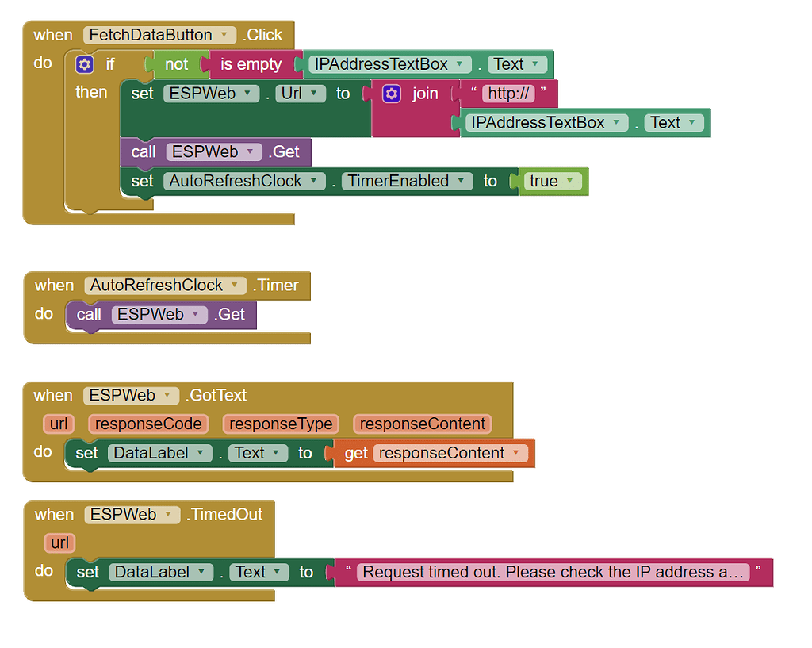Open the responseContent dropdown in the get block
The width and height of the screenshot is (812, 648).
pyautogui.click(x=519, y=452)
